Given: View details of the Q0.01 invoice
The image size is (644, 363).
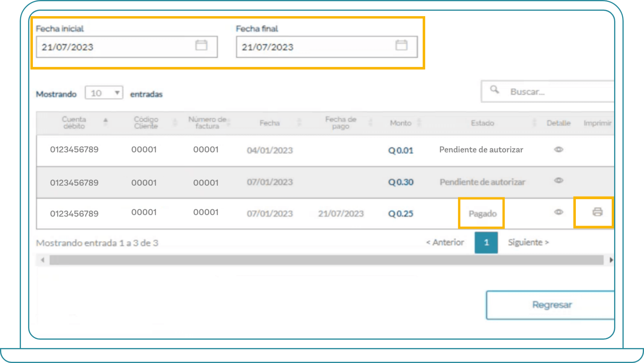Looking at the screenshot, I should pyautogui.click(x=558, y=149).
